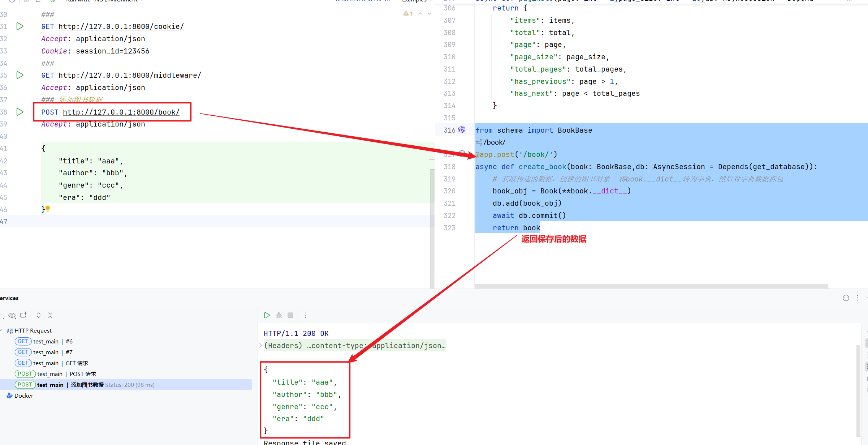Open the more options dots in response toolbar
Image resolution: width=868 pixels, height=445 pixels.
coord(305,315)
